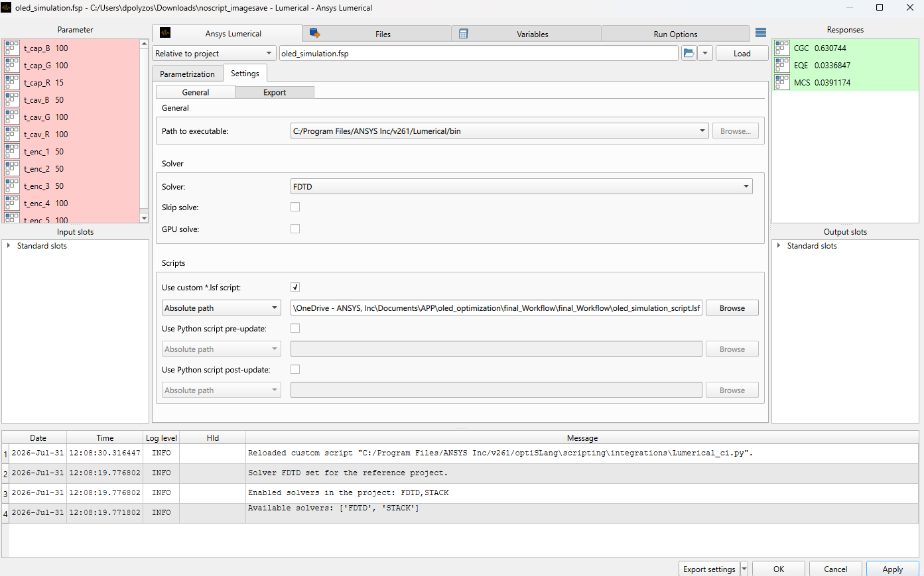Select log row 'Solver FDTD set for the reference project.'
Screen dimensions: 924x576
coord(460,473)
